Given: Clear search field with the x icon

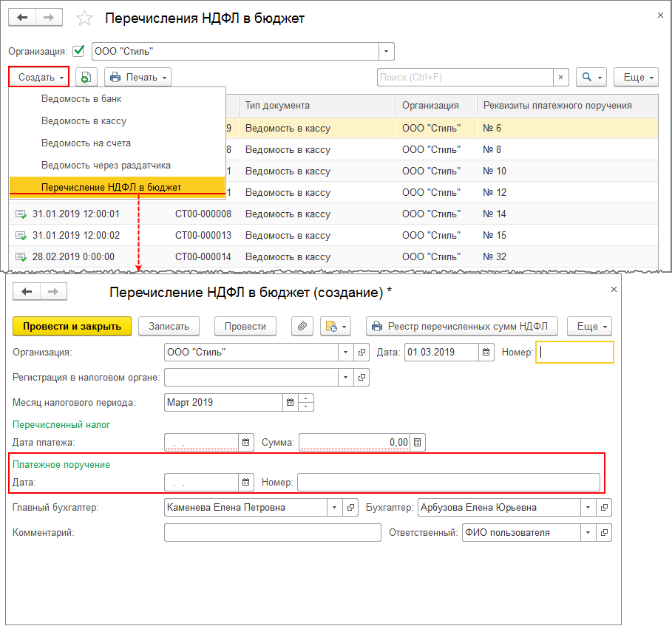Looking at the screenshot, I should pyautogui.click(x=561, y=78).
